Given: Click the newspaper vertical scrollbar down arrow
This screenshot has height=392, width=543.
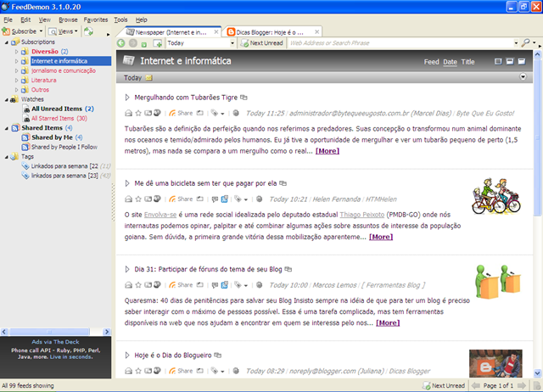Looking at the screenshot, I should (x=537, y=373).
